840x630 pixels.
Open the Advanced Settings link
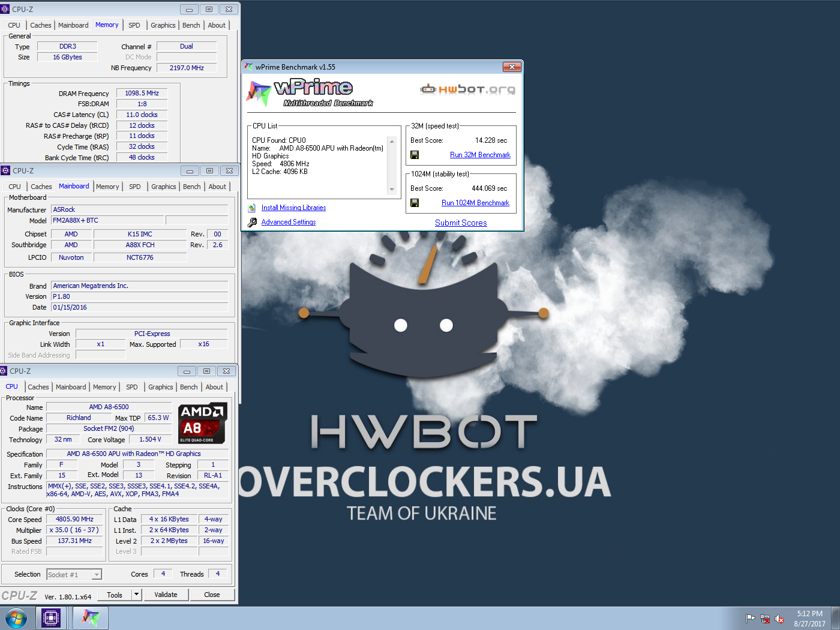click(289, 222)
